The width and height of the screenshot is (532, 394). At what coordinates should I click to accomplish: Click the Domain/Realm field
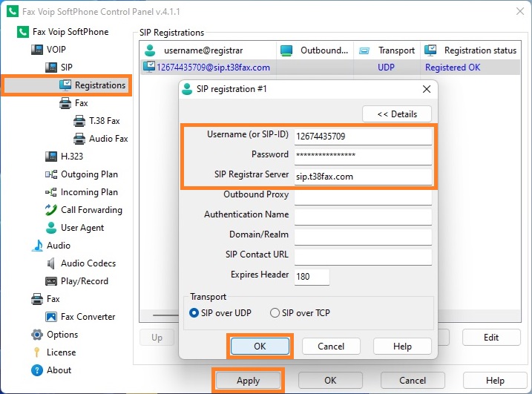(363, 237)
